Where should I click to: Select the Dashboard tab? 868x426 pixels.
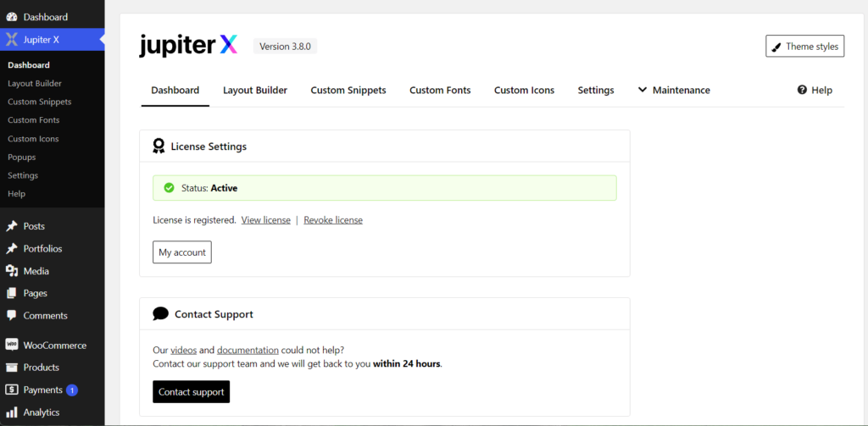175,90
